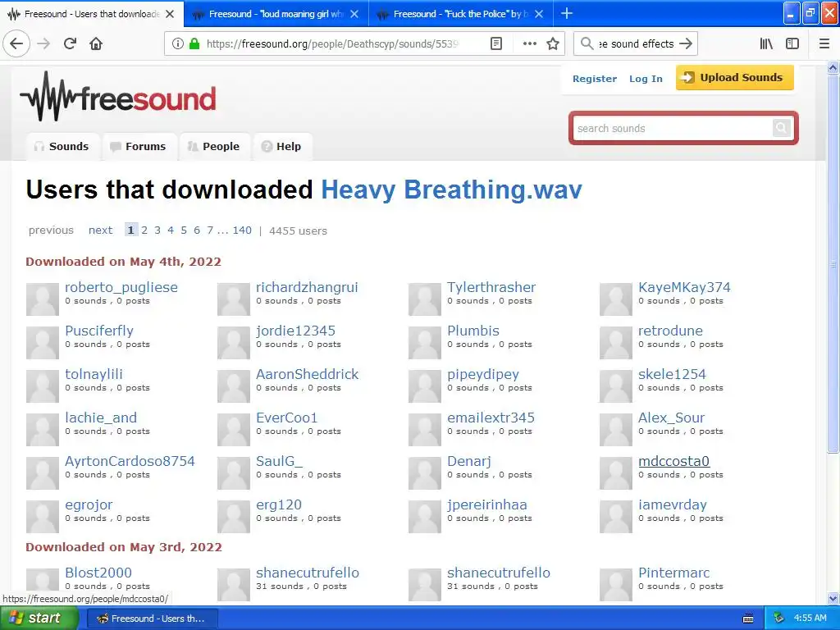Open the People navigation tab

[x=214, y=147]
